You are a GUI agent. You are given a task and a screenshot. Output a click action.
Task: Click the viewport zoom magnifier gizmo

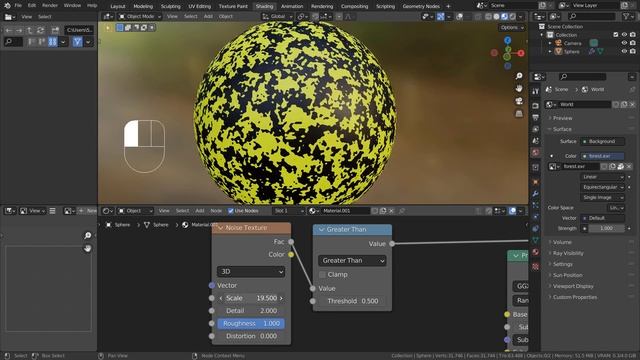click(x=519, y=76)
